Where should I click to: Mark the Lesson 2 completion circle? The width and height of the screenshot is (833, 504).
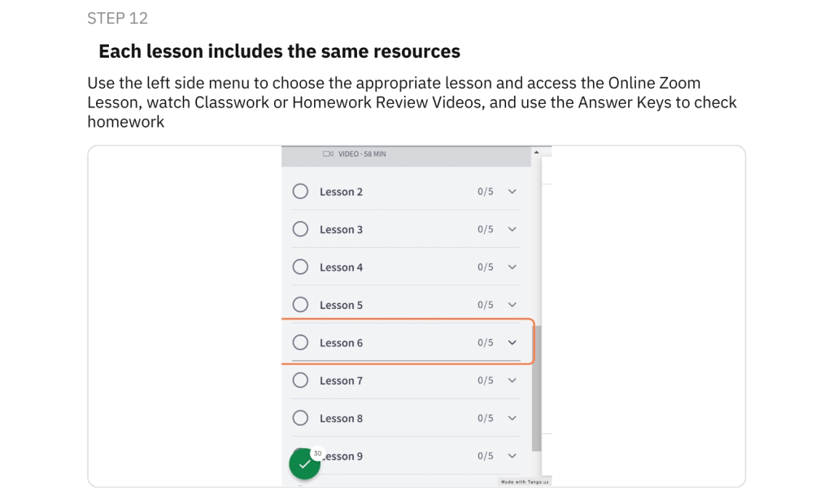[300, 191]
